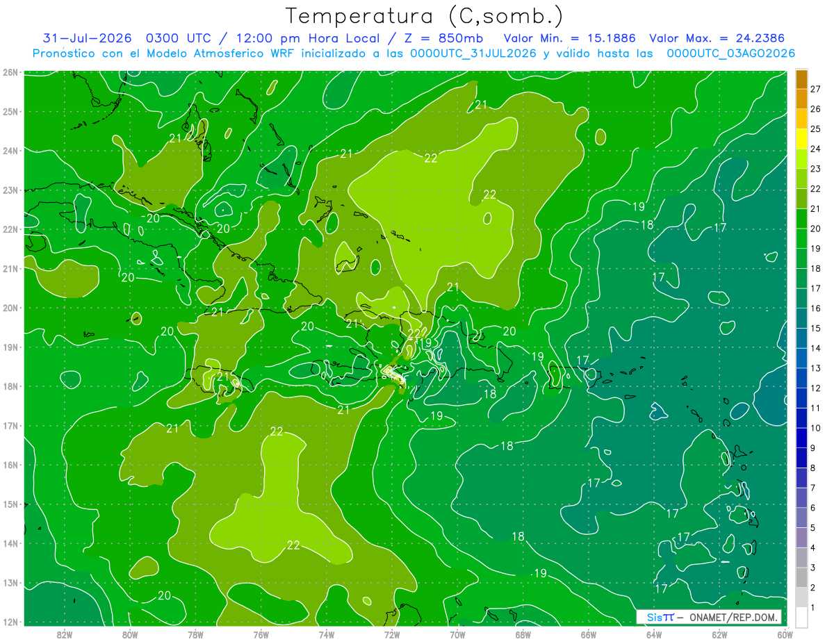Click the "12:00 pm Hora Local" text
Screen dimensions: 834x644
click(x=308, y=38)
